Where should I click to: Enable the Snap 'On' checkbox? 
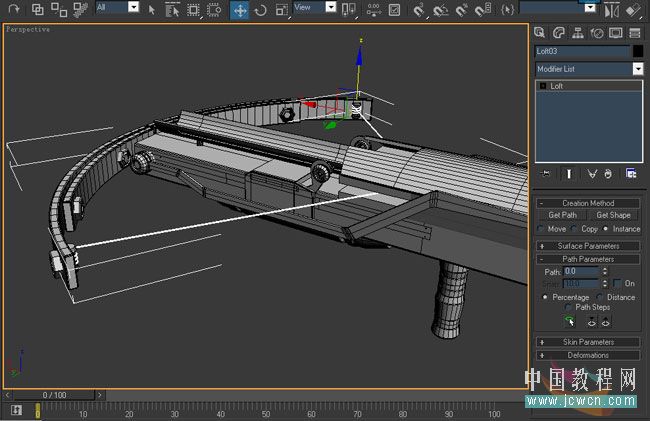coord(618,283)
